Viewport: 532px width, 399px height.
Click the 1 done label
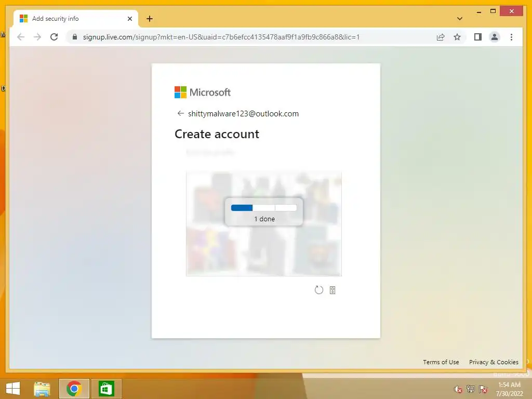[x=264, y=219]
